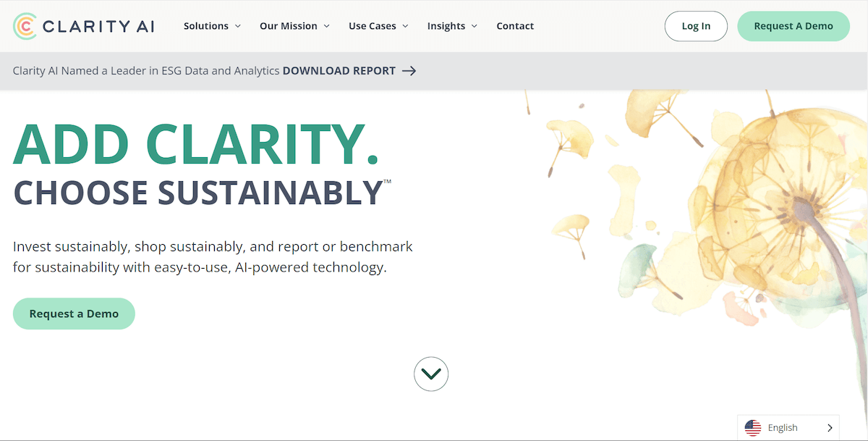Click the circular scroll-down chevron icon
The width and height of the screenshot is (868, 441).
pyautogui.click(x=431, y=374)
